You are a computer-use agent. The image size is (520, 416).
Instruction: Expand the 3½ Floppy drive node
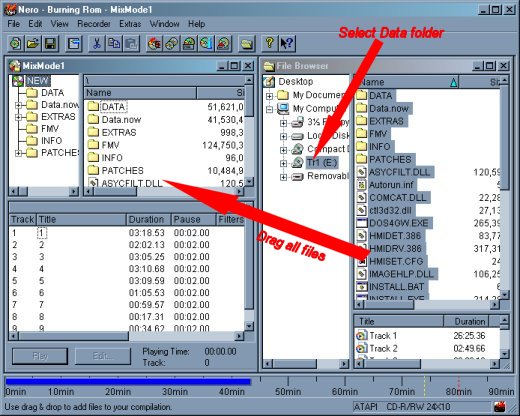(x=283, y=123)
